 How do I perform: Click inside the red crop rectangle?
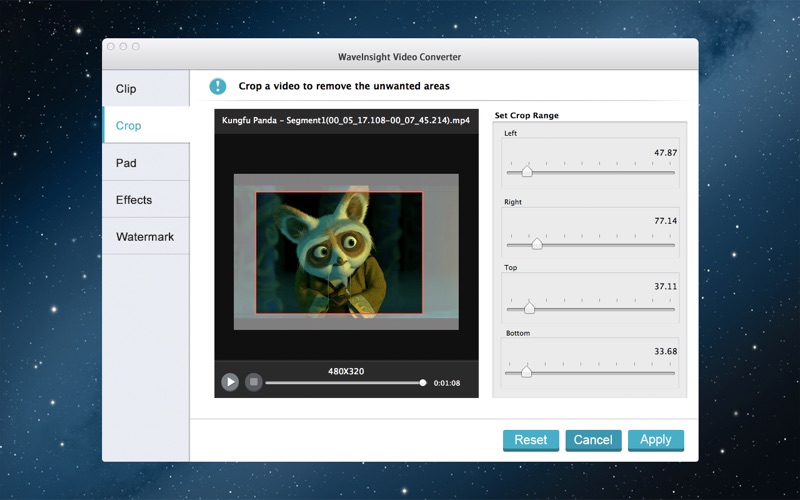tap(339, 253)
